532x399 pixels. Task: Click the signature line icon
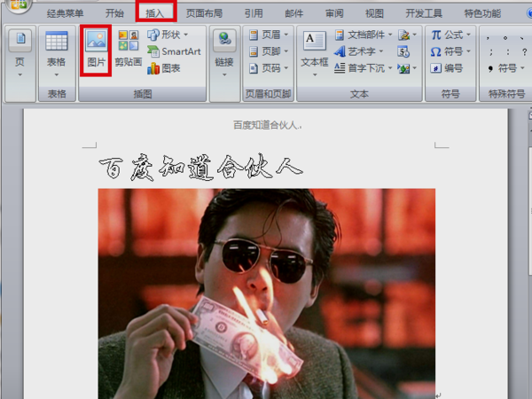click(407, 35)
